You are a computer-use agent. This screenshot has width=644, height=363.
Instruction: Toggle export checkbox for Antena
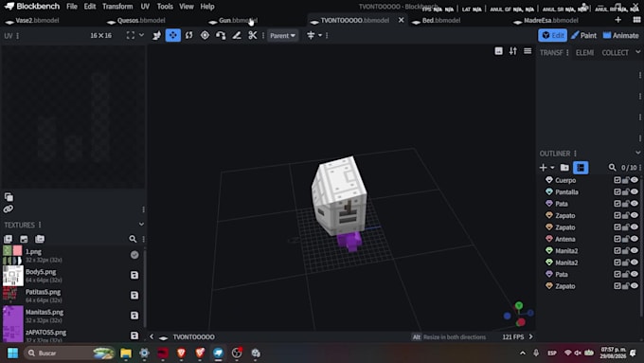(x=617, y=239)
